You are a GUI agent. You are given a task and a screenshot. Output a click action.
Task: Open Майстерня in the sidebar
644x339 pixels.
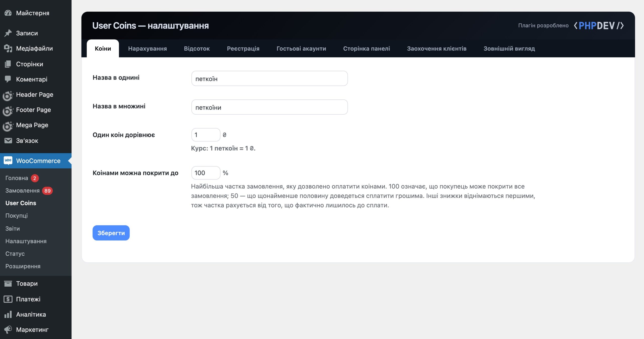pyautogui.click(x=33, y=13)
